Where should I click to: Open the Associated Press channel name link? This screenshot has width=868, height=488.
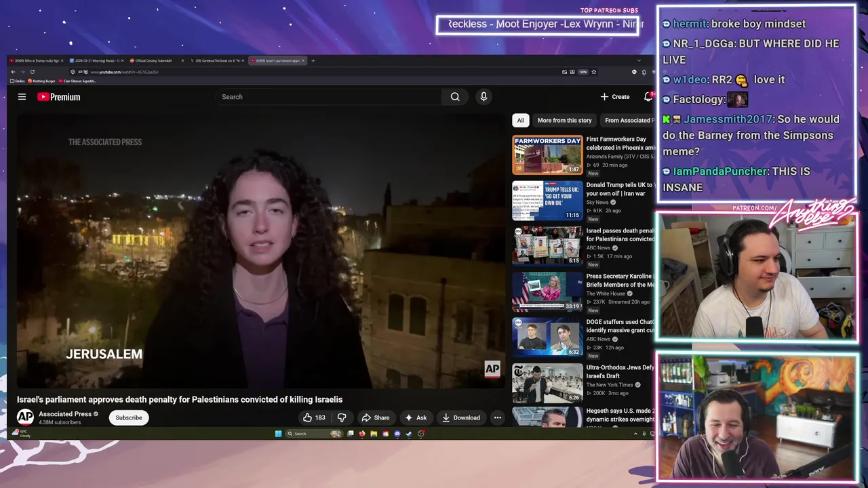65,414
